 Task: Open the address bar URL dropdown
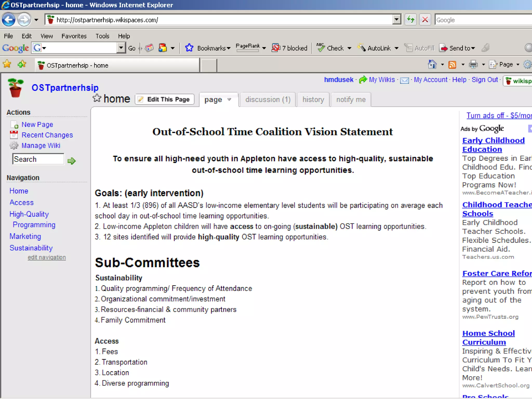click(396, 20)
